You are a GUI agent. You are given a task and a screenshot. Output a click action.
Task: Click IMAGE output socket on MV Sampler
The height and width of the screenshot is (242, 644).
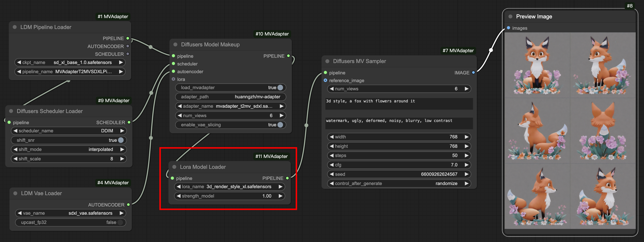coord(474,73)
